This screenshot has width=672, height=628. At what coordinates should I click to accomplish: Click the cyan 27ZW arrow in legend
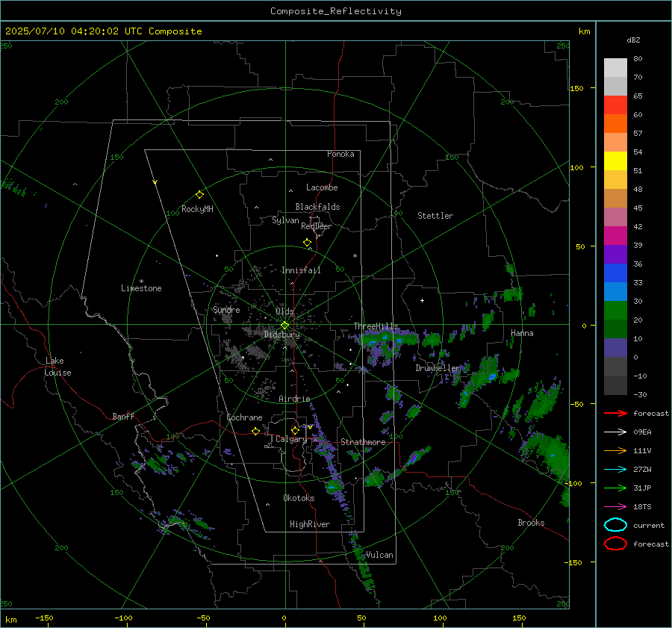(x=615, y=470)
